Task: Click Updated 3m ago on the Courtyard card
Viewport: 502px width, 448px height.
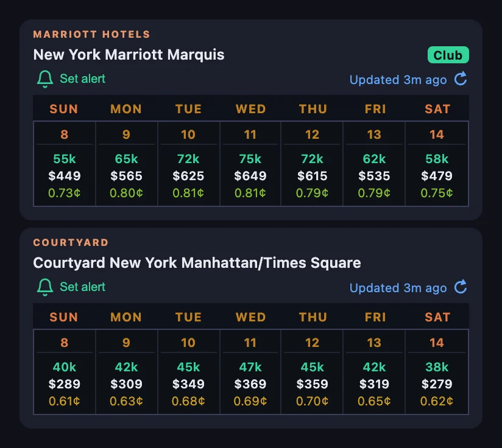Action: pyautogui.click(x=398, y=288)
